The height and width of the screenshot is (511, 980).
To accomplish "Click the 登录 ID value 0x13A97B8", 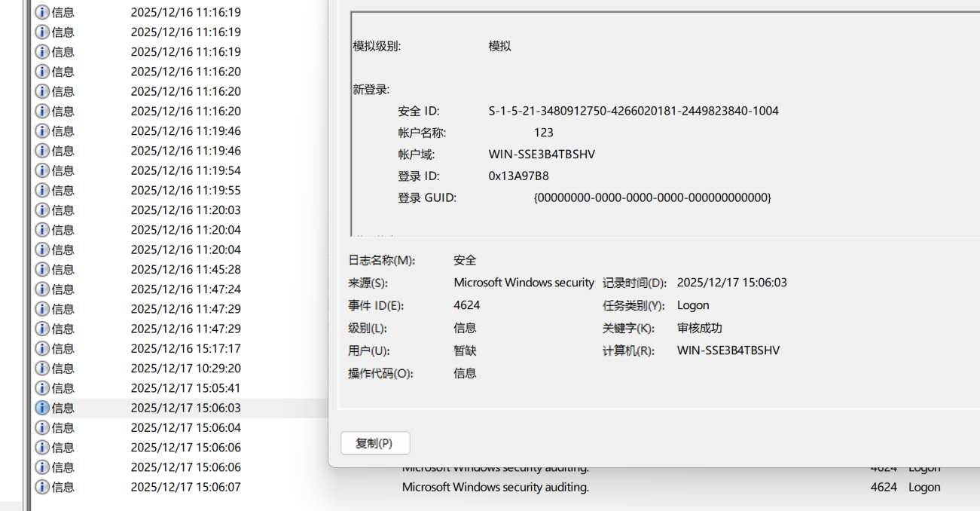I will point(518,176).
